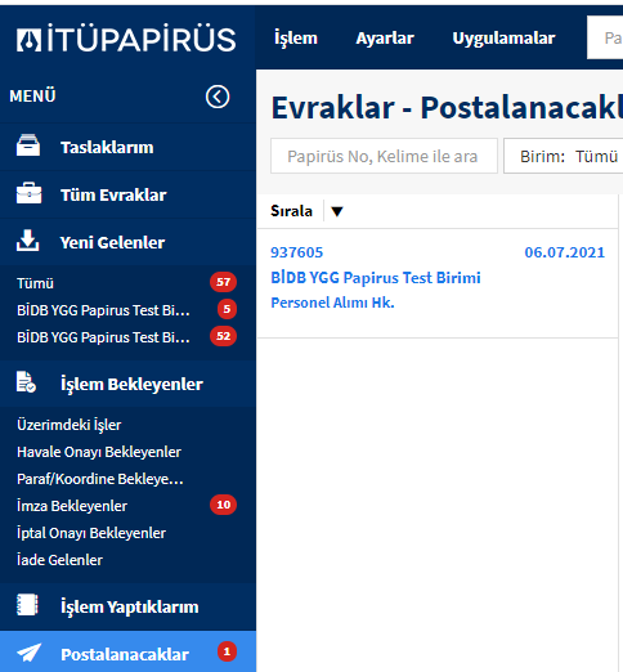Click the Taslaklarım drawer icon
This screenshot has width=625, height=672.
coord(28,146)
